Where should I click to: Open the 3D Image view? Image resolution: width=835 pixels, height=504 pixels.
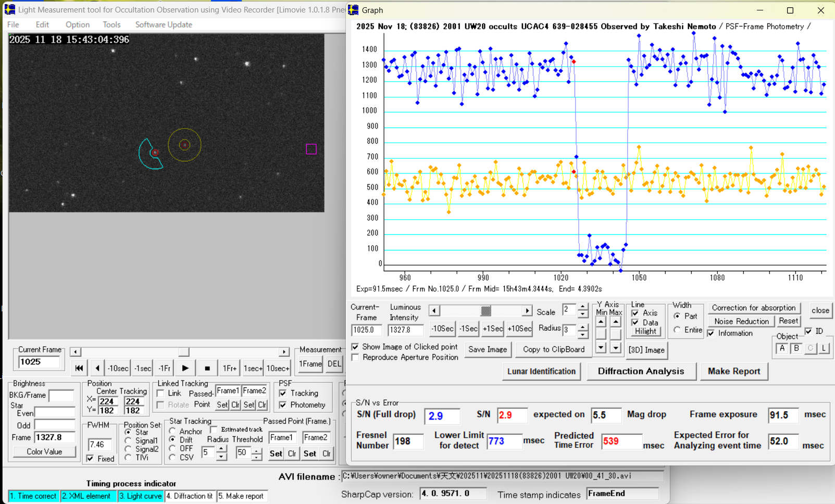[x=646, y=350]
